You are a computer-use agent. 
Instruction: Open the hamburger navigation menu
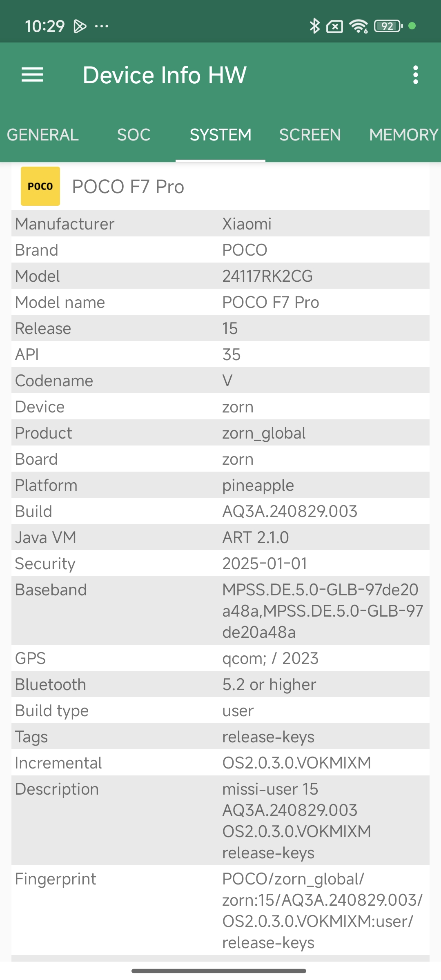(32, 75)
